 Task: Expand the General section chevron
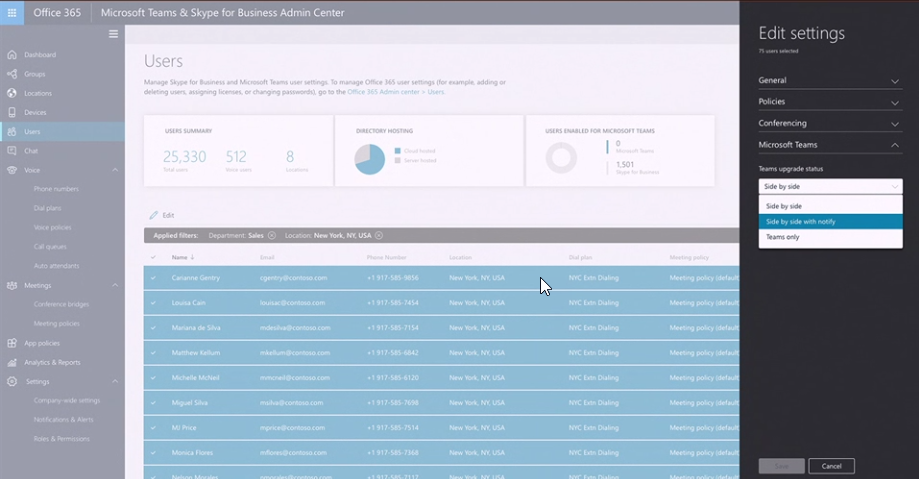pyautogui.click(x=895, y=81)
